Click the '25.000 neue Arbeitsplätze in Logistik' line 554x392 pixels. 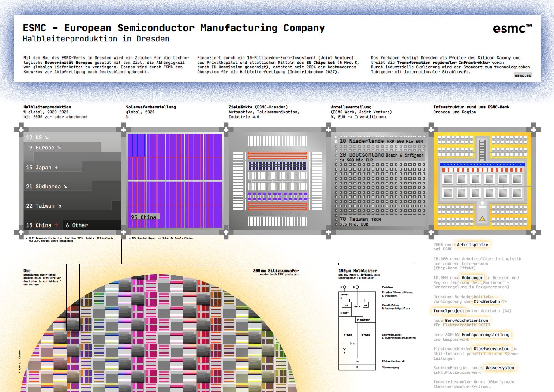pyautogui.click(x=477, y=259)
